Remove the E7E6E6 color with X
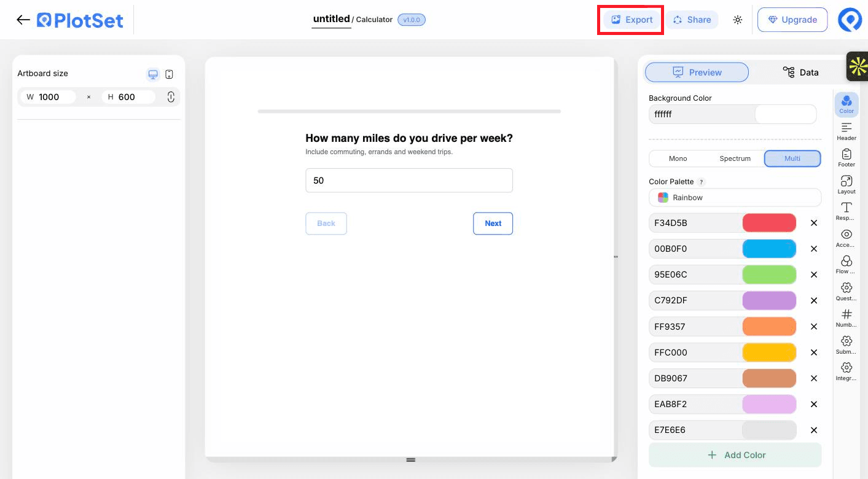Screen dimensions: 868x479 click(x=814, y=430)
